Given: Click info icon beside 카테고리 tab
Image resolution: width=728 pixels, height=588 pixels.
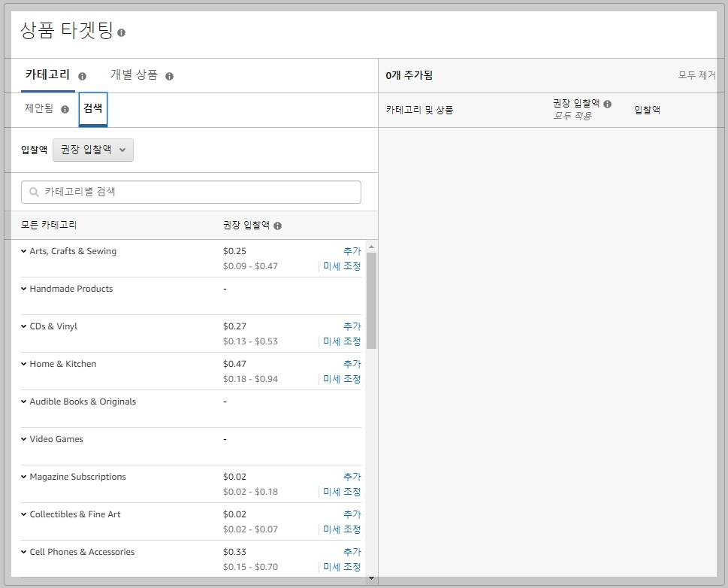Looking at the screenshot, I should pyautogui.click(x=82, y=76).
